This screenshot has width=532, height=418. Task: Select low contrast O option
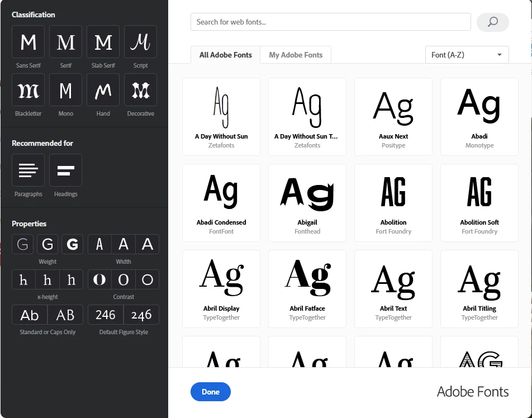point(148,279)
